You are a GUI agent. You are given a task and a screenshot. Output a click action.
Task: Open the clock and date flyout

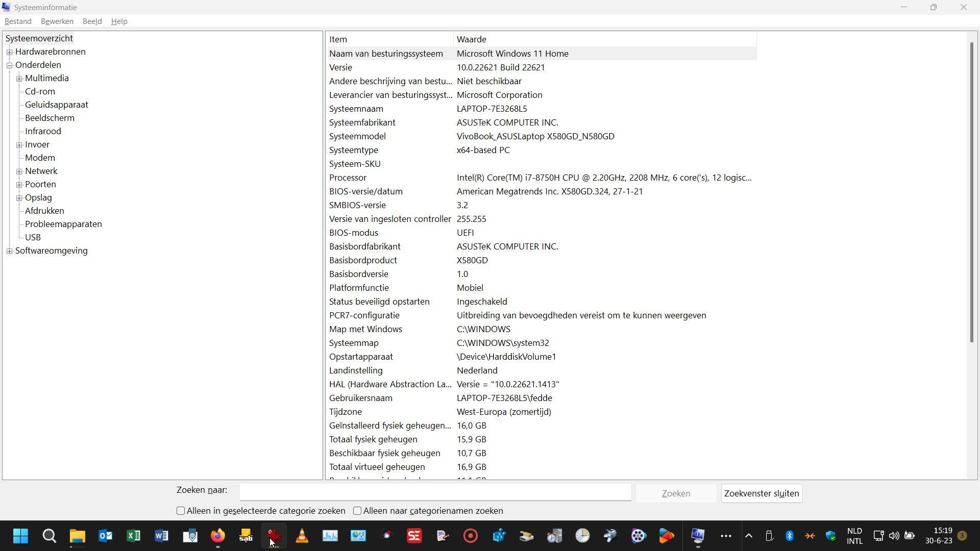[939, 536]
